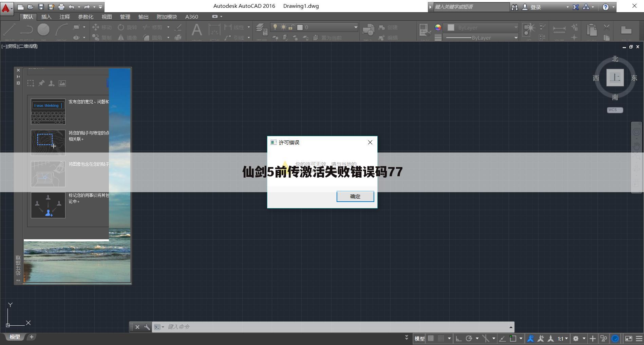Image resolution: width=644 pixels, height=345 pixels.
Task: Select the Line drawing tool
Action: [9, 30]
